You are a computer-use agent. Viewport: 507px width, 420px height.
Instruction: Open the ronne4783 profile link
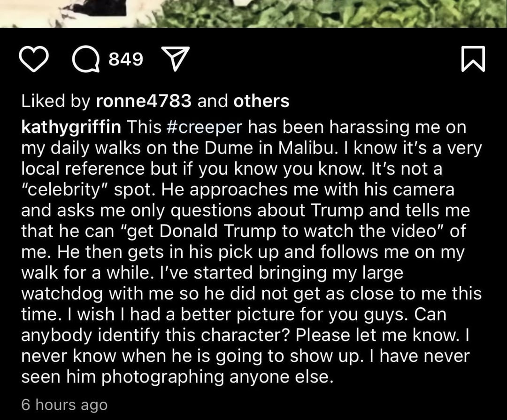coord(143,101)
